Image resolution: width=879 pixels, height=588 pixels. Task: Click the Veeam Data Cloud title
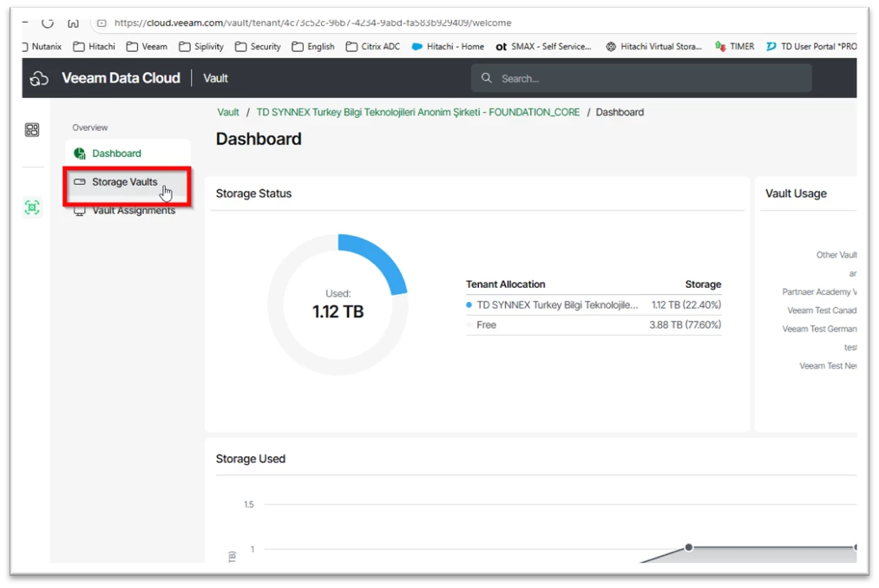(121, 78)
